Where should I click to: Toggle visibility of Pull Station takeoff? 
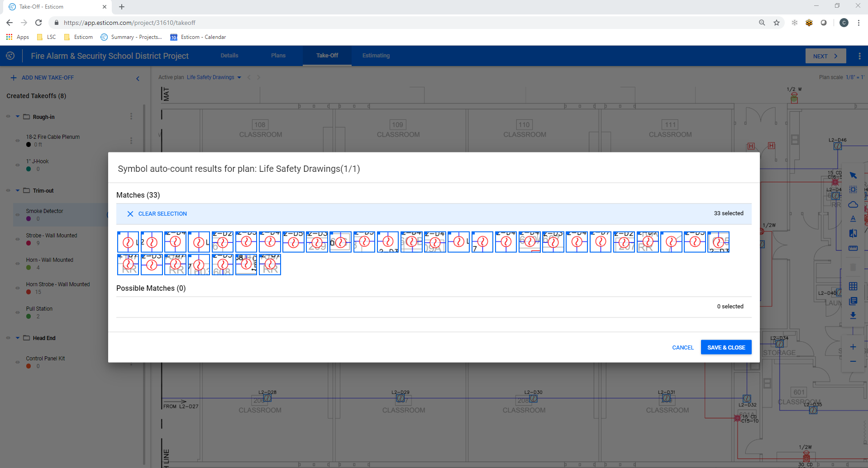18,312
